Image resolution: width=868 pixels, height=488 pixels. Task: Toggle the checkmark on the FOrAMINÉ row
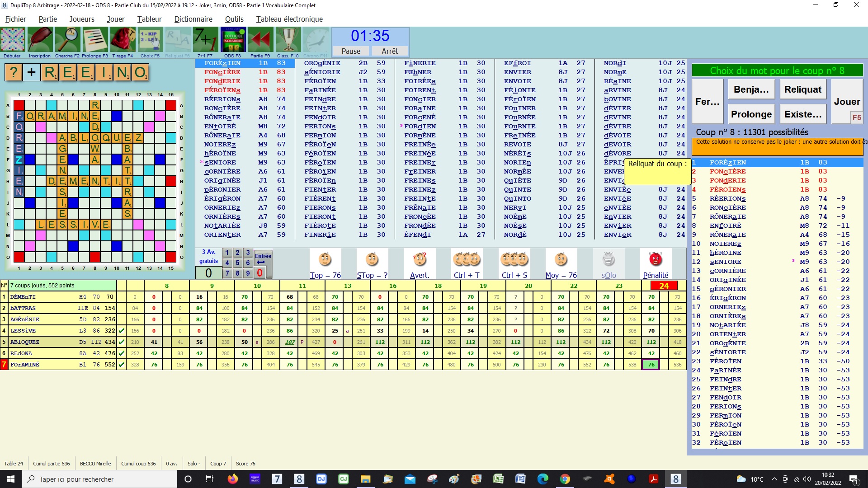[121, 365]
